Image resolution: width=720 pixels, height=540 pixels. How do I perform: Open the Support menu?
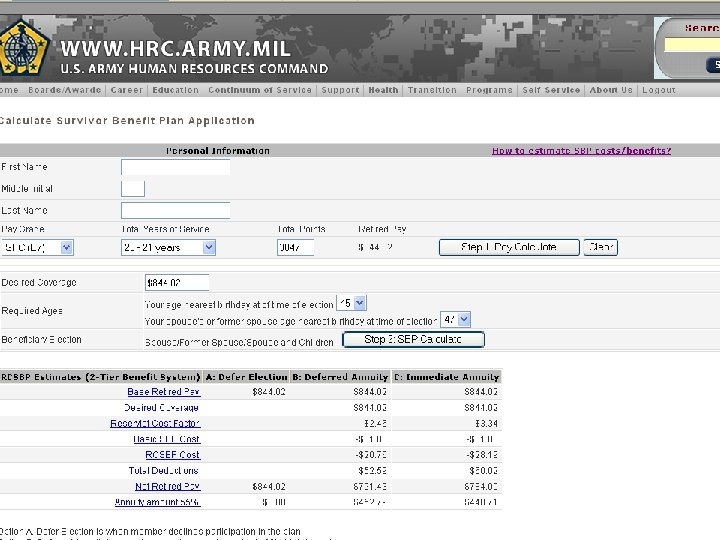coord(340,90)
